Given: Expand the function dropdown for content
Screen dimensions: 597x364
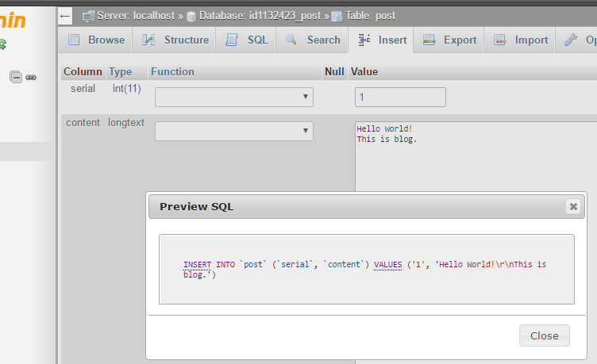Looking at the screenshot, I should pos(234,131).
